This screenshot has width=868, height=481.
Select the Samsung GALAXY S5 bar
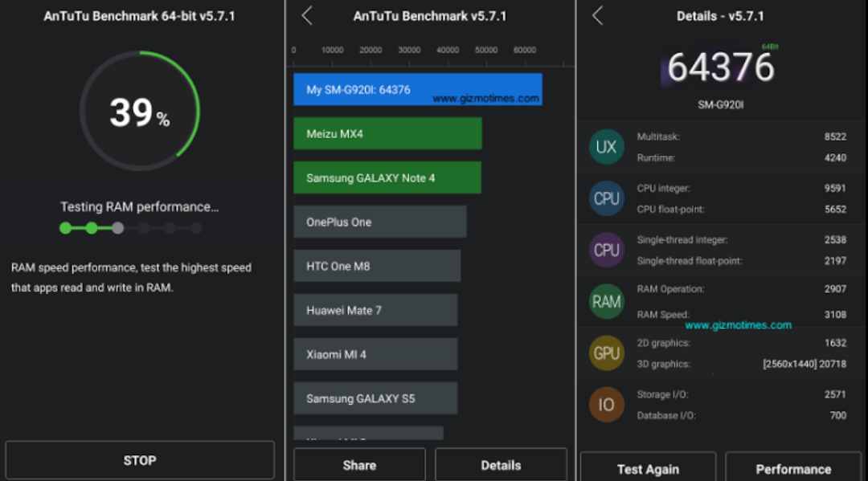pyautogui.click(x=375, y=398)
